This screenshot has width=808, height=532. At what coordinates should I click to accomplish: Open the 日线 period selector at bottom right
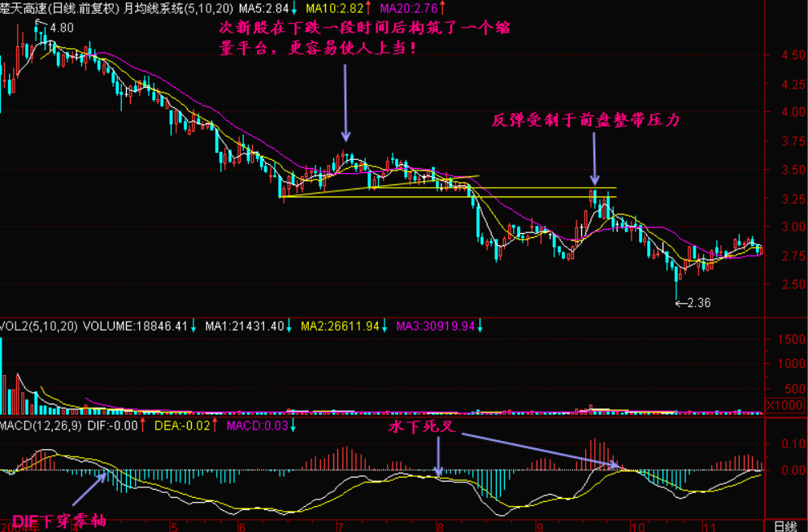tap(785, 526)
